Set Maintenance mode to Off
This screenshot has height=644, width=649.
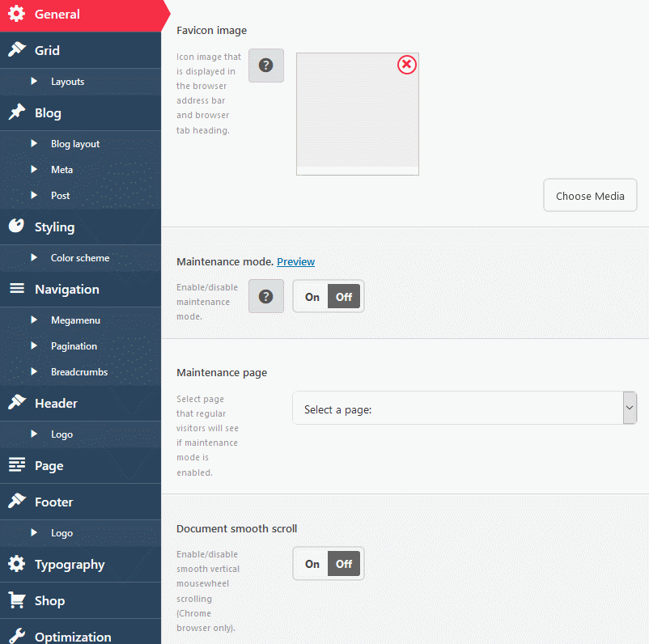(344, 297)
